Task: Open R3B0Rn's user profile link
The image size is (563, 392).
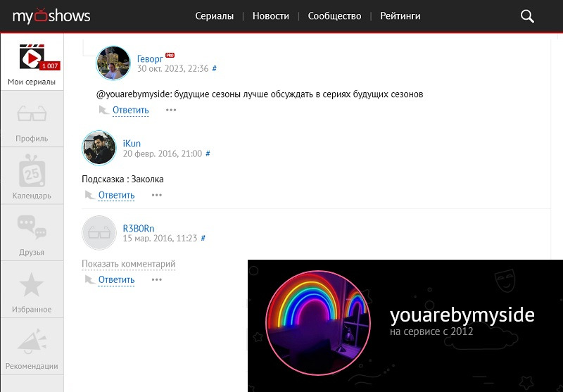Action: 139,228
